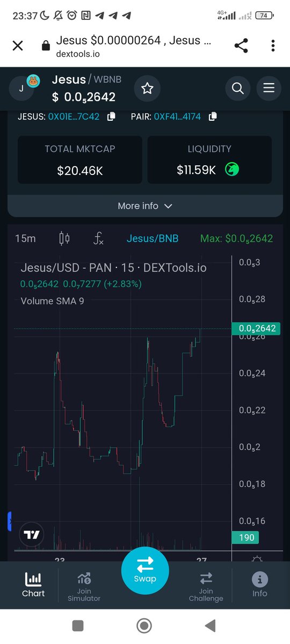290x644 pixels.
Task: Open the browser three-dot overflow menu
Action: [x=274, y=46]
